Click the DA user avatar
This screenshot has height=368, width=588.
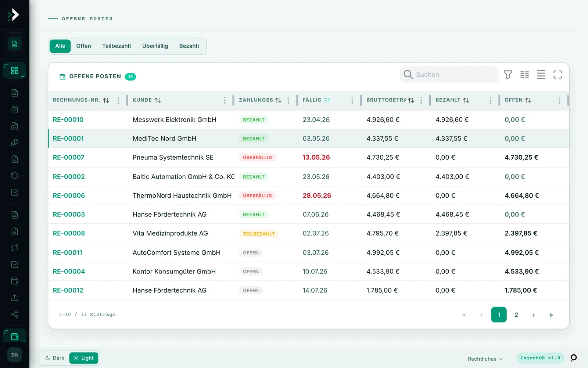(15, 355)
